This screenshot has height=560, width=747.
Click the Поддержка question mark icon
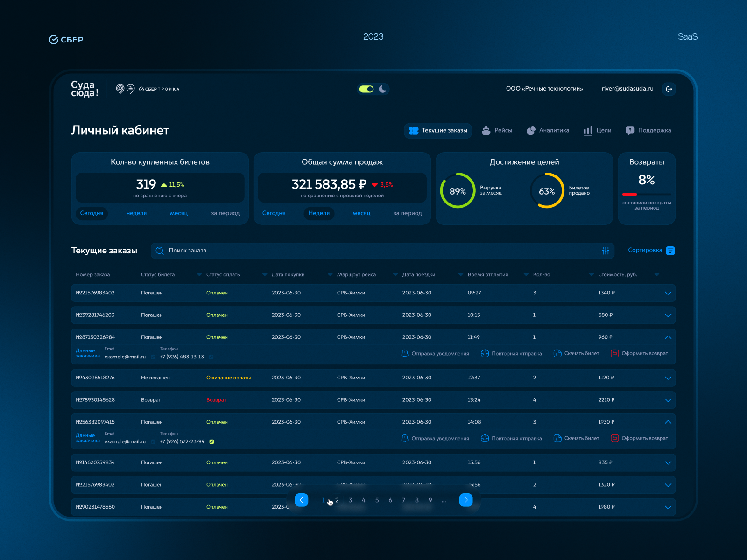(x=630, y=130)
